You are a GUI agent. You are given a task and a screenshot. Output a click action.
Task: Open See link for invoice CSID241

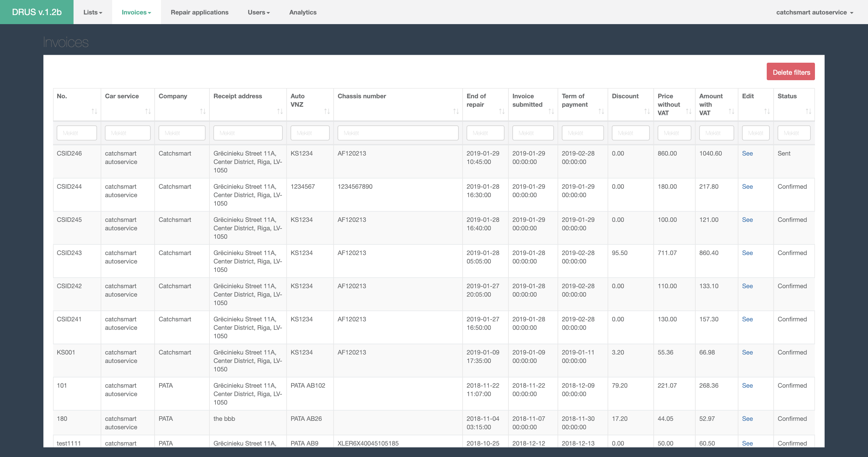click(x=747, y=319)
